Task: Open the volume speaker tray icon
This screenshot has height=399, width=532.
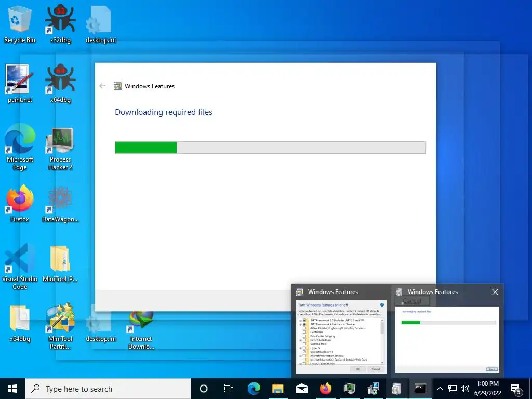Action: click(465, 389)
